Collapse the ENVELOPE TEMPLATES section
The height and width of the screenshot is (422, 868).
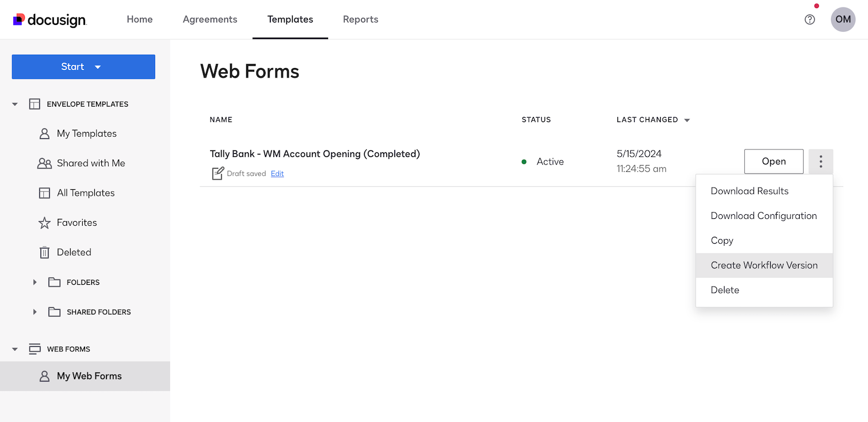pyautogui.click(x=14, y=104)
